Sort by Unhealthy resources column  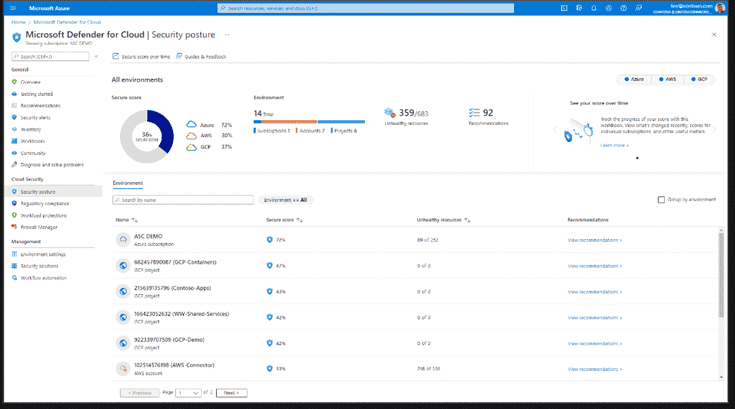click(443, 220)
